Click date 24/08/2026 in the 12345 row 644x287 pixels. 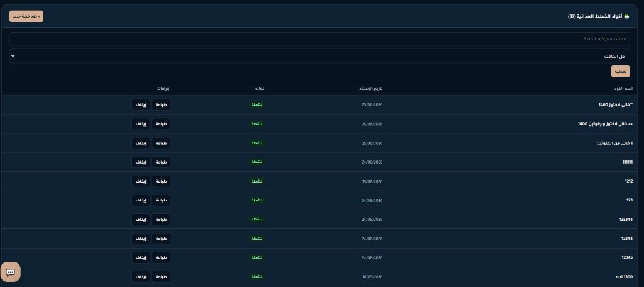point(372,258)
